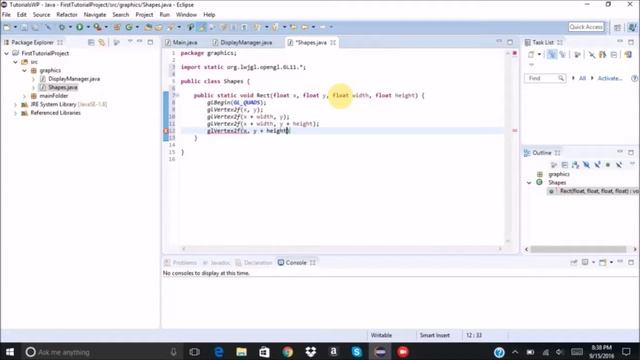Image resolution: width=640 pixels, height=360 pixels.
Task: Toggle Link with Editor in Package Explorer
Action: click(x=102, y=42)
